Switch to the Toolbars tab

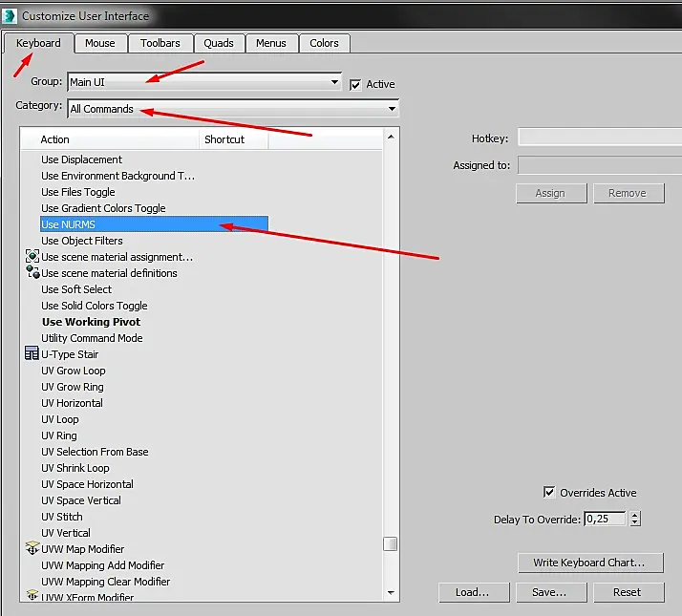(160, 43)
